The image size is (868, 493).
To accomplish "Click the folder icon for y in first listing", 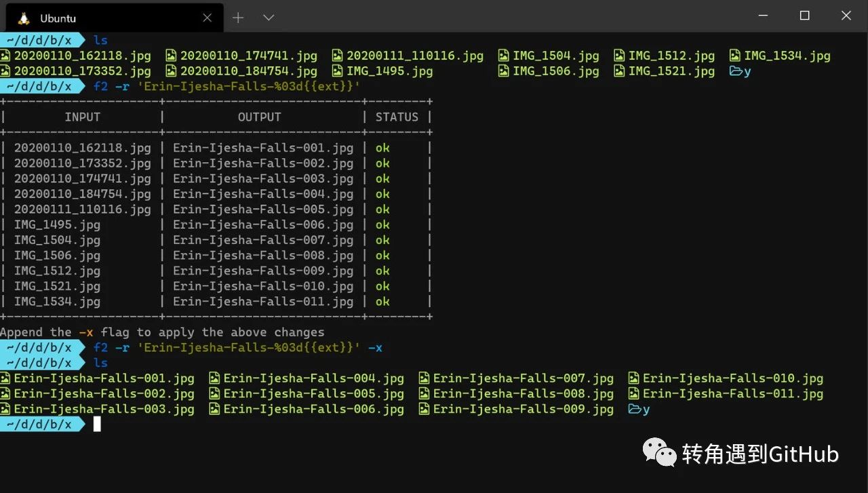I will click(x=735, y=71).
